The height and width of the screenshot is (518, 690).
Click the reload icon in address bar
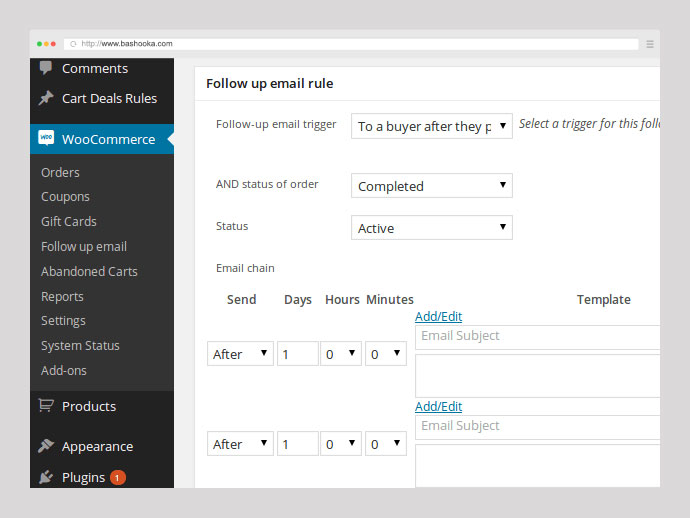coord(73,44)
